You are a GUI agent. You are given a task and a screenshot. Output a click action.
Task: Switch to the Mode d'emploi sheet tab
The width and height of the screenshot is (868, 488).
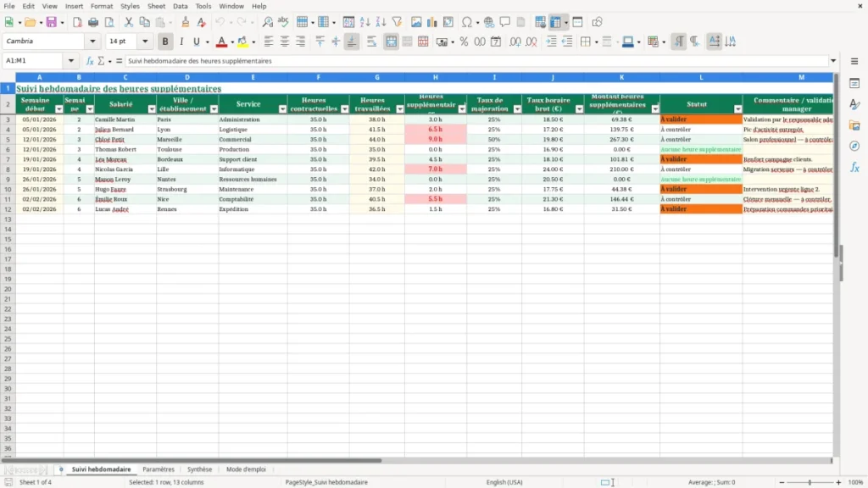[246, 469]
